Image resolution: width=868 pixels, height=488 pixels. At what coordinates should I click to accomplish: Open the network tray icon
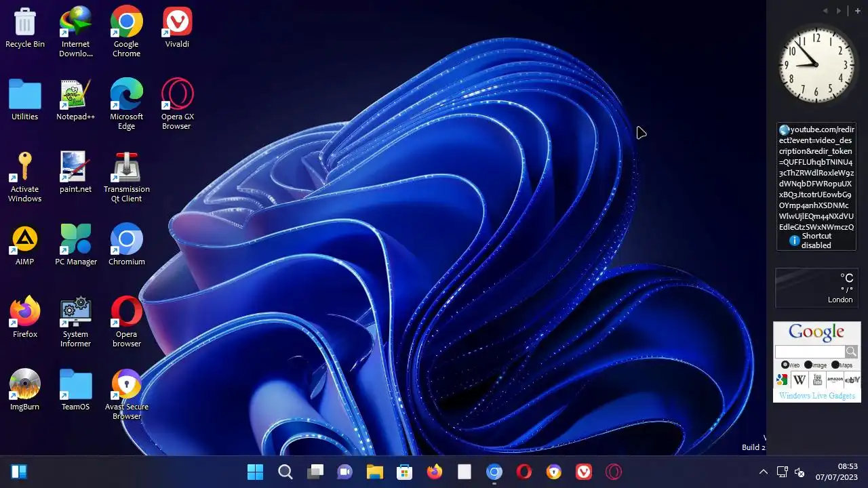coord(782,472)
